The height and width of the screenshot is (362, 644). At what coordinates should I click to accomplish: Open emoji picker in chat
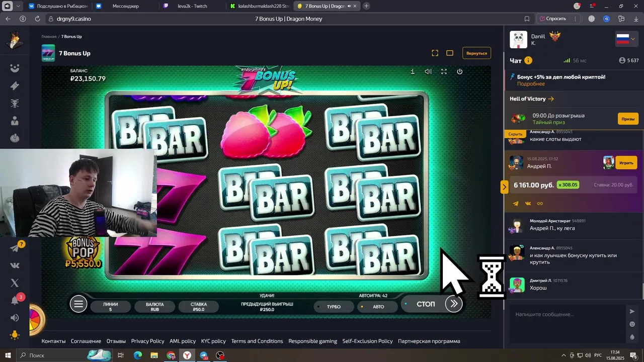pos(632,324)
